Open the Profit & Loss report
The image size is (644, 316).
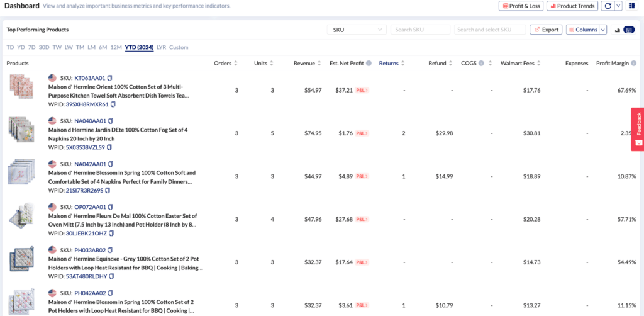(x=521, y=6)
